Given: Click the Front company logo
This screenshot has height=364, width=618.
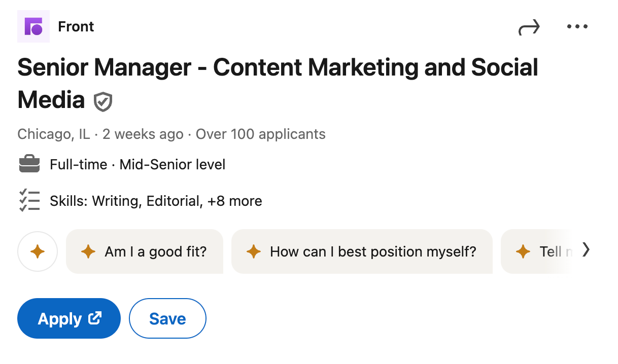Looking at the screenshot, I should pos(33,26).
